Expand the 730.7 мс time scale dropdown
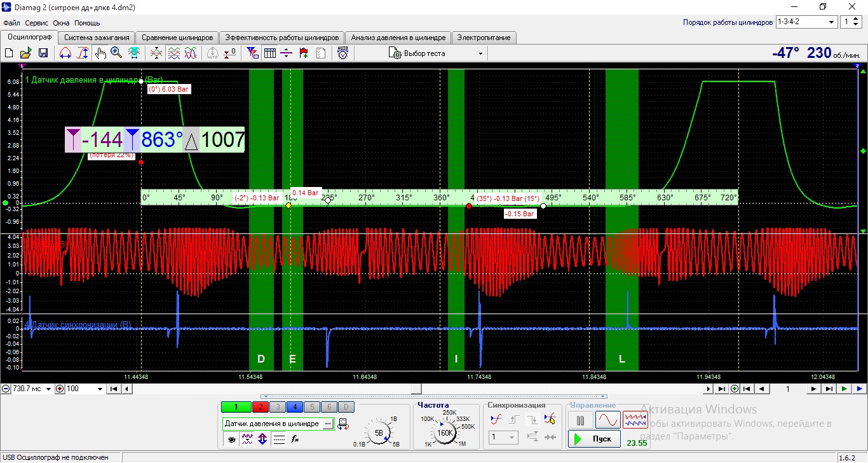 [x=49, y=389]
